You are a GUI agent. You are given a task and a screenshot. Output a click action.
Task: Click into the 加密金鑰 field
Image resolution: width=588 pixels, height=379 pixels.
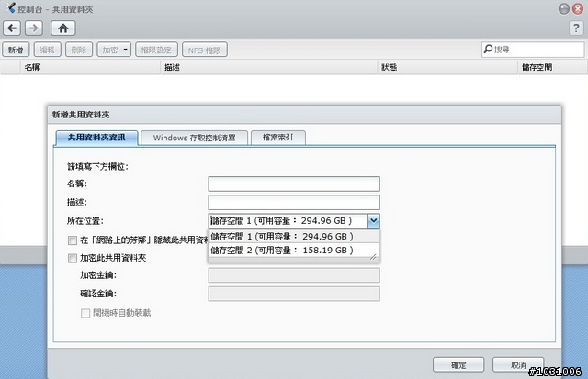point(294,275)
